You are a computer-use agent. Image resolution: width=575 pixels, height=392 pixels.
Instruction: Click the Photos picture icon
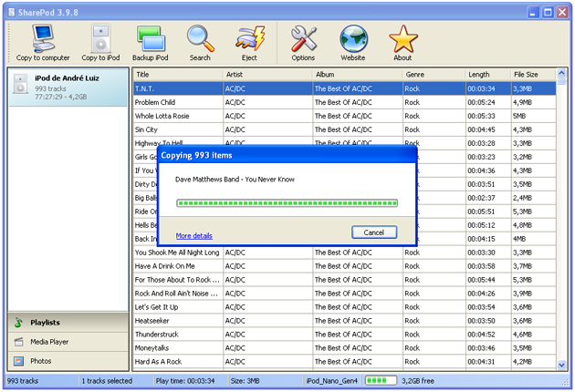[x=18, y=361]
